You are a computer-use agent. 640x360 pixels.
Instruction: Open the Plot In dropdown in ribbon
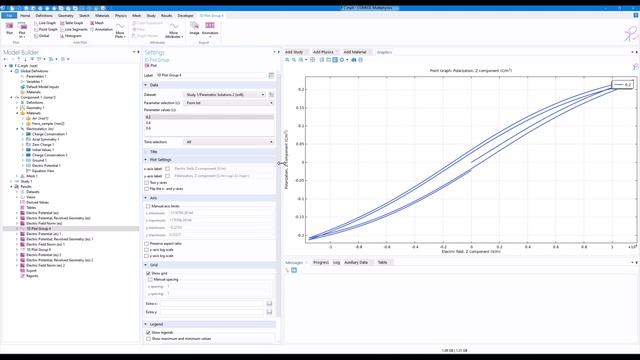click(22, 30)
